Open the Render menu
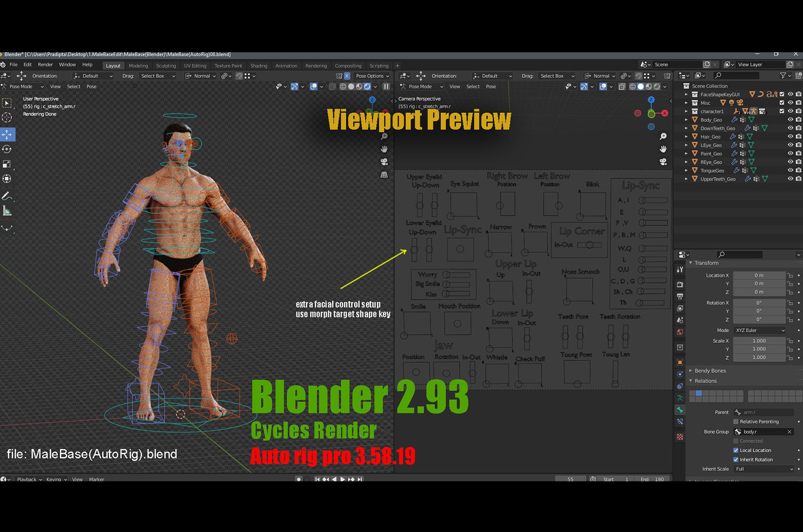The height and width of the screenshot is (532, 803). (45, 65)
